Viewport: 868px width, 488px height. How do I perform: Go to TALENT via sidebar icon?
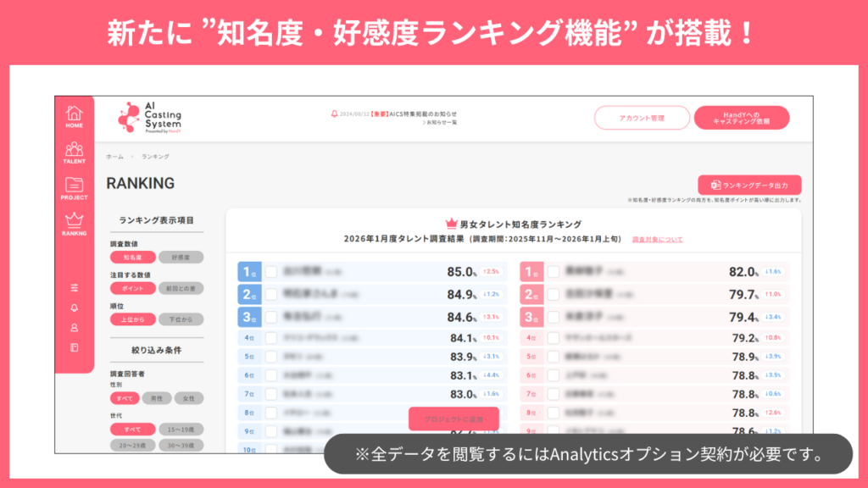pos(75,152)
